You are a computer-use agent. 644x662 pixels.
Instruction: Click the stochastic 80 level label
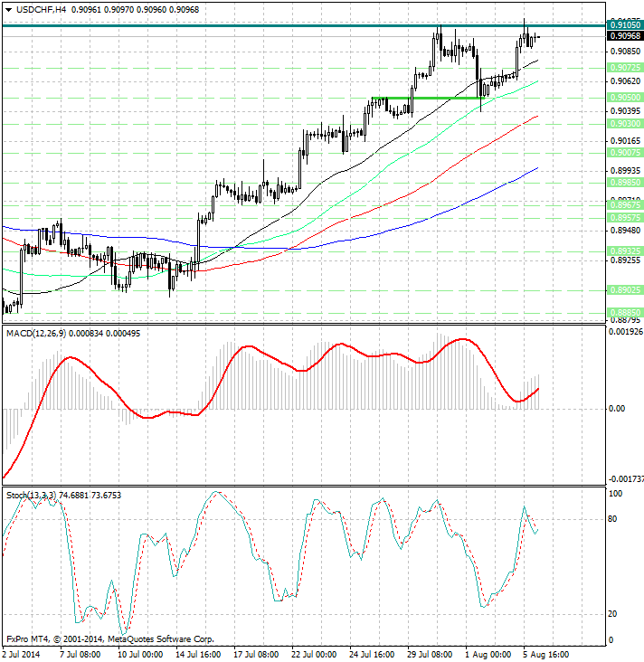612,519
